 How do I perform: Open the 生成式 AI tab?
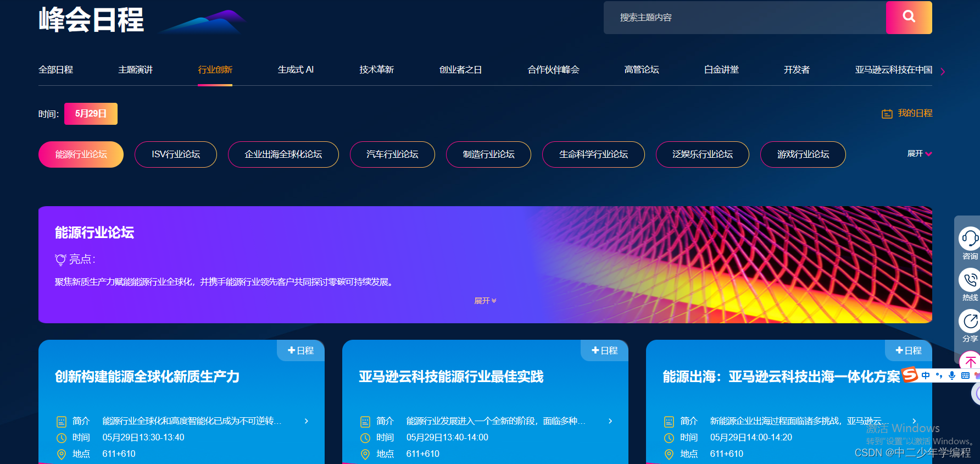point(296,70)
